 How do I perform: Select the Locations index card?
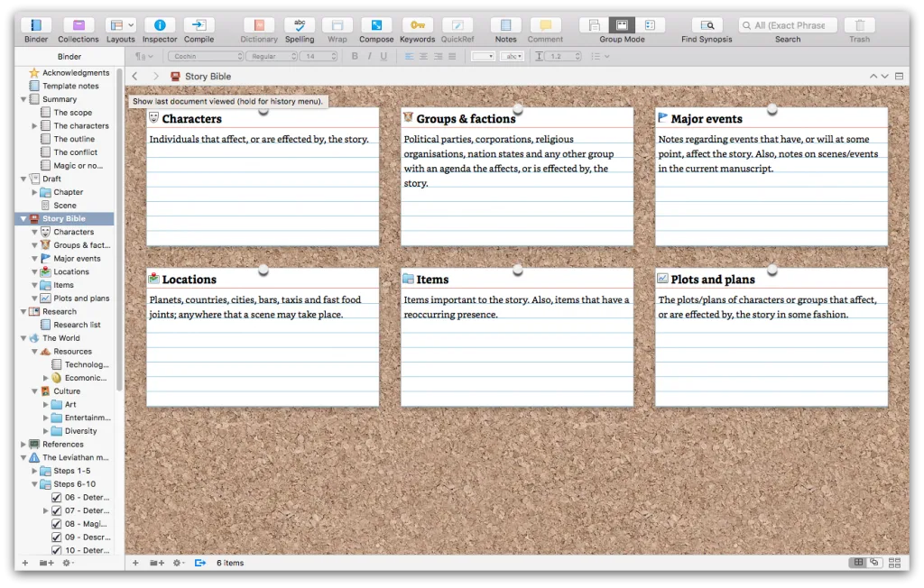point(263,337)
